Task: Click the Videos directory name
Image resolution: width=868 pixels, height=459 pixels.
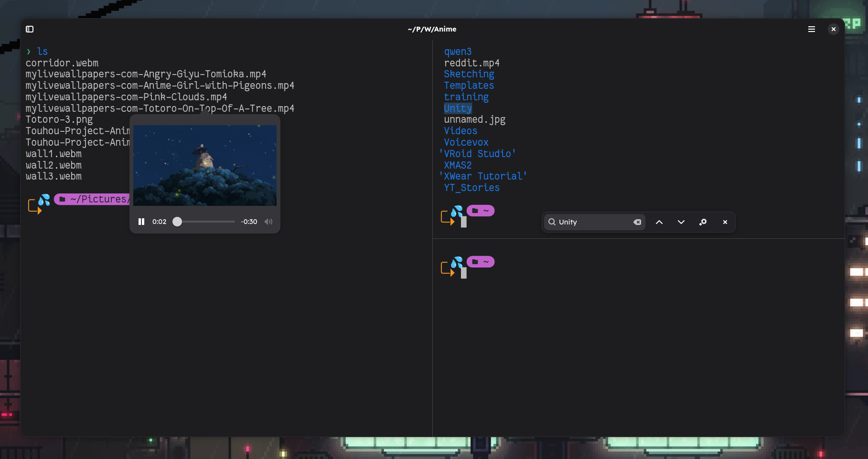Action: click(x=461, y=131)
